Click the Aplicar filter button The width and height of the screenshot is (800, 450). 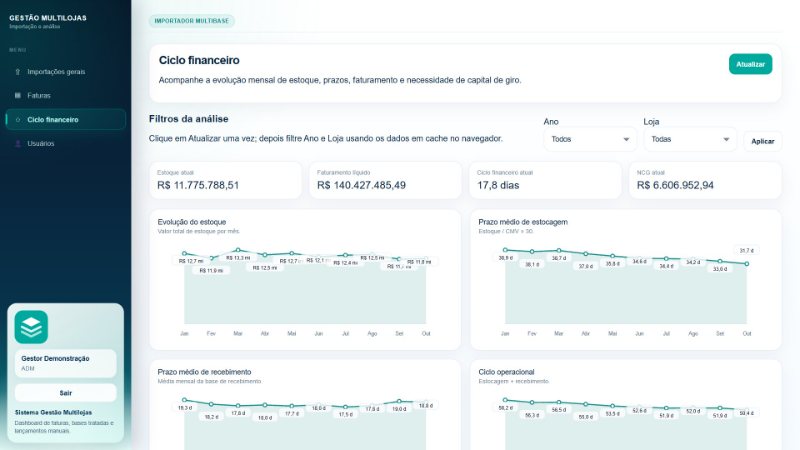(762, 141)
